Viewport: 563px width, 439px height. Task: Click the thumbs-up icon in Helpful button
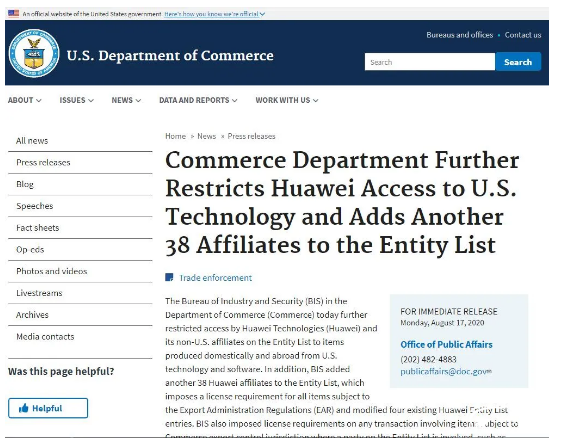[24, 408]
